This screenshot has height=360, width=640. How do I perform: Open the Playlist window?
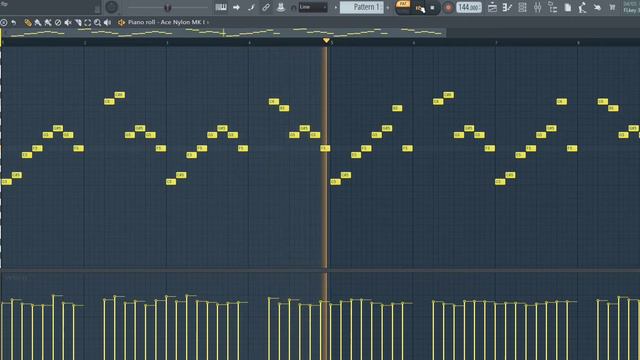click(492, 7)
